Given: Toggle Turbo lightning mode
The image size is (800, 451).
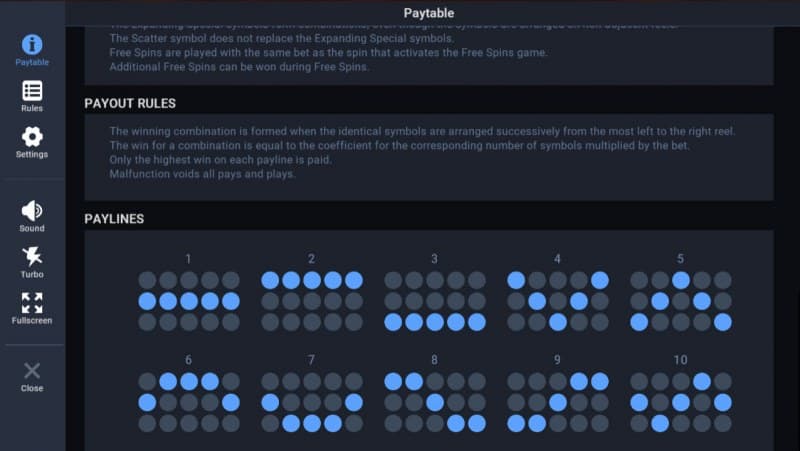Looking at the screenshot, I should (x=32, y=256).
